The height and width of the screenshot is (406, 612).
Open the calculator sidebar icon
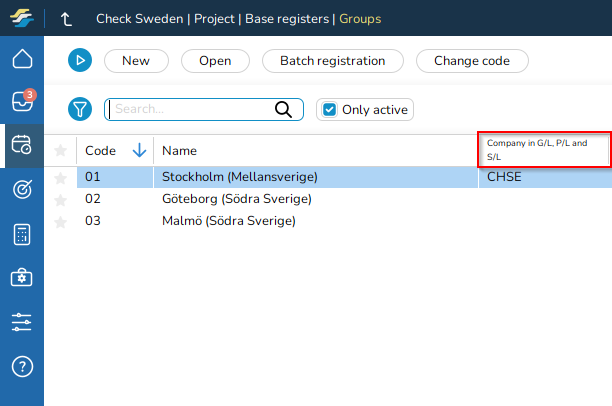click(x=22, y=234)
